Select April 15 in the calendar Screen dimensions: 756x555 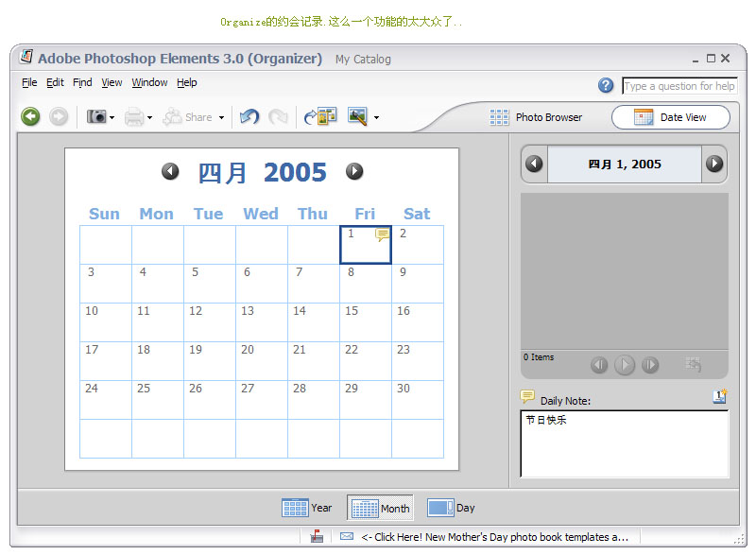(x=366, y=322)
